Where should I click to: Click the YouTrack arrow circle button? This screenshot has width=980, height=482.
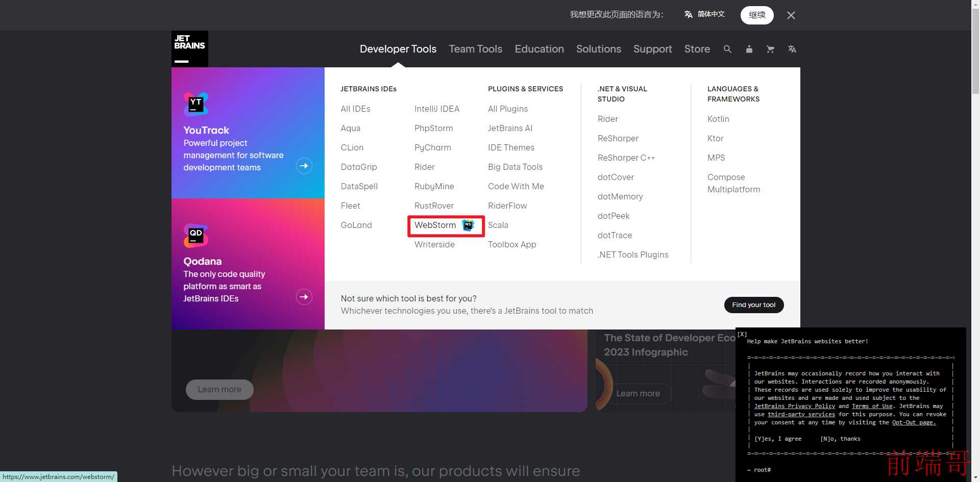coord(304,166)
